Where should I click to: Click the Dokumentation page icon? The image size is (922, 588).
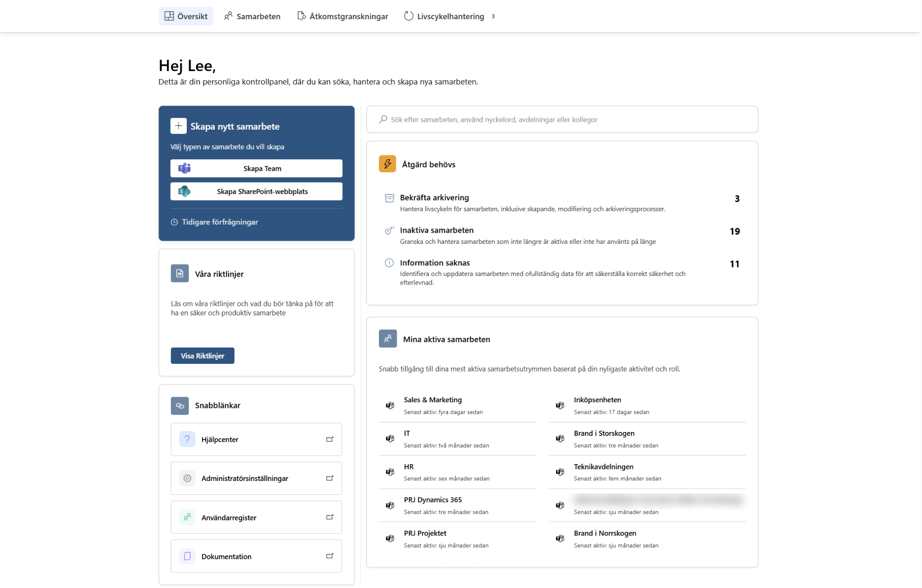(x=187, y=556)
